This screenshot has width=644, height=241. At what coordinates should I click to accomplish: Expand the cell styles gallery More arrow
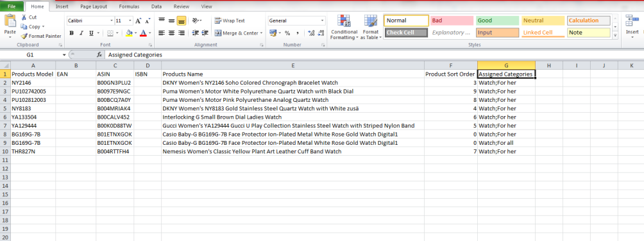tap(615, 36)
